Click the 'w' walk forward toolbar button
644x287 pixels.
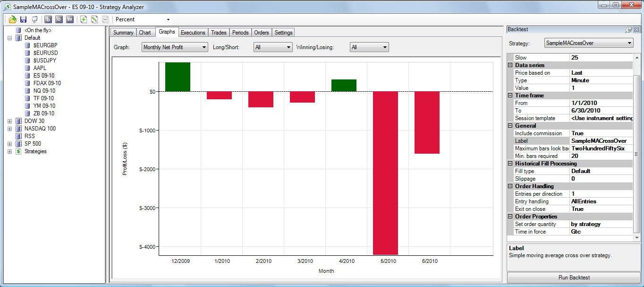(x=70, y=19)
